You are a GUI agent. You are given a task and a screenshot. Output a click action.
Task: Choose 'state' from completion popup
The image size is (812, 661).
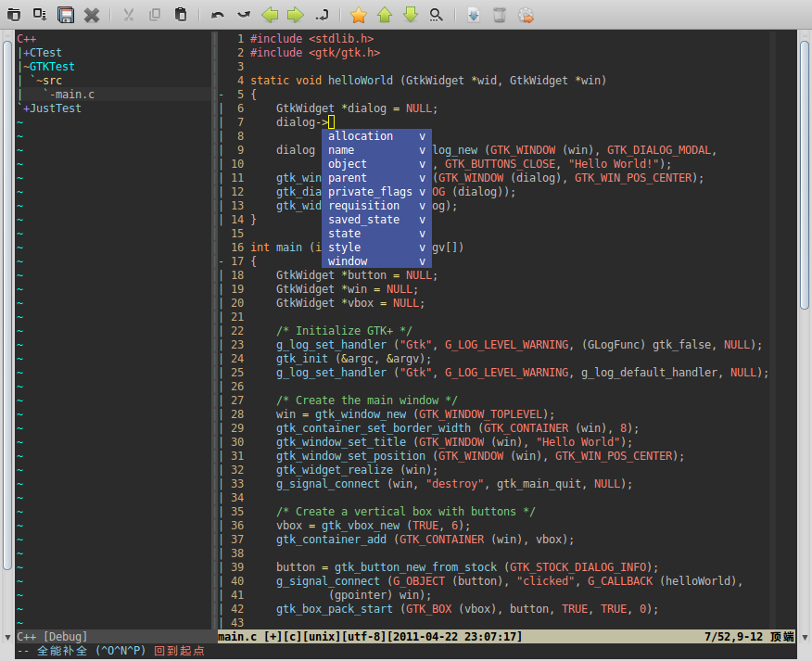point(376,233)
